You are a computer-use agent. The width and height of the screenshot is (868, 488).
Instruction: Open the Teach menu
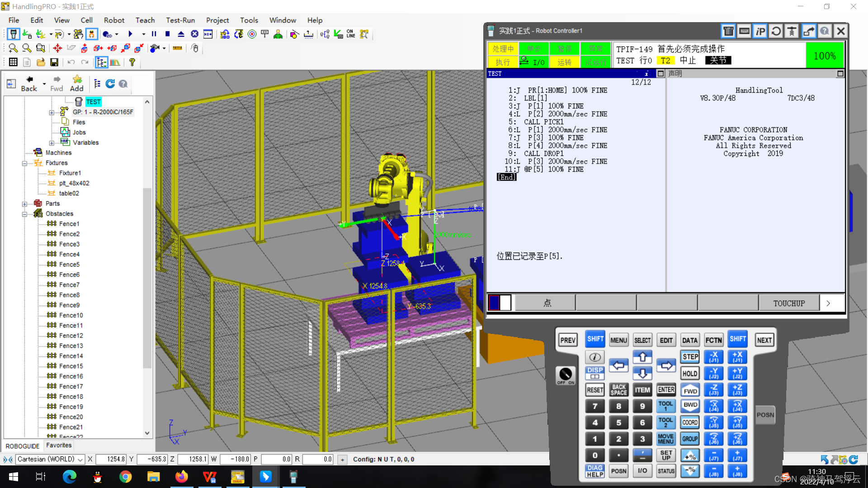(x=145, y=20)
